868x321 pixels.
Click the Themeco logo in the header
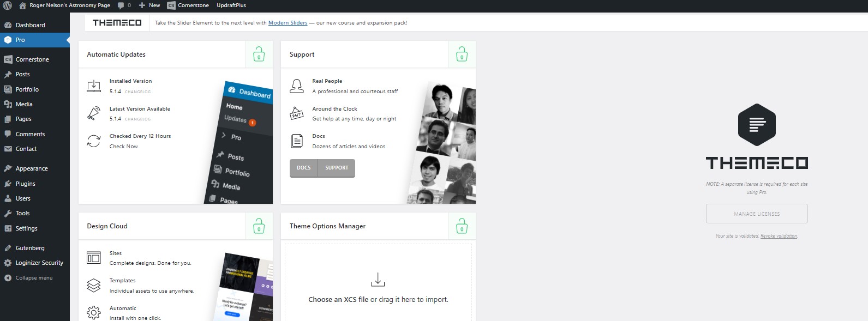(117, 22)
